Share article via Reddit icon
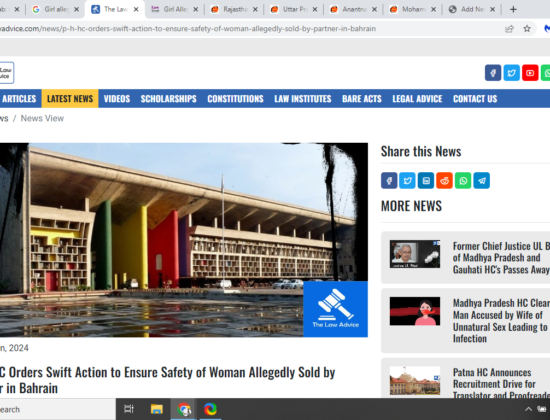 tap(444, 181)
